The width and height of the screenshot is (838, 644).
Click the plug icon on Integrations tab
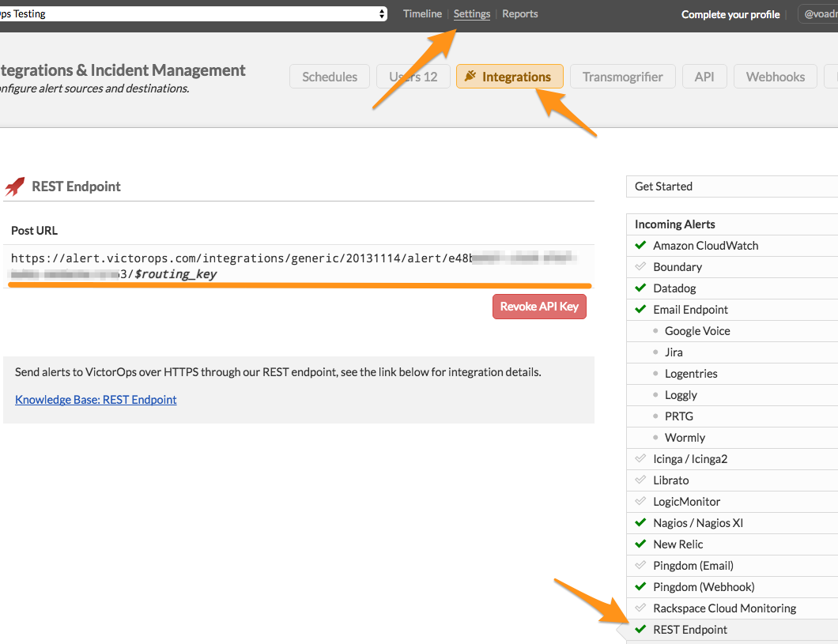470,76
